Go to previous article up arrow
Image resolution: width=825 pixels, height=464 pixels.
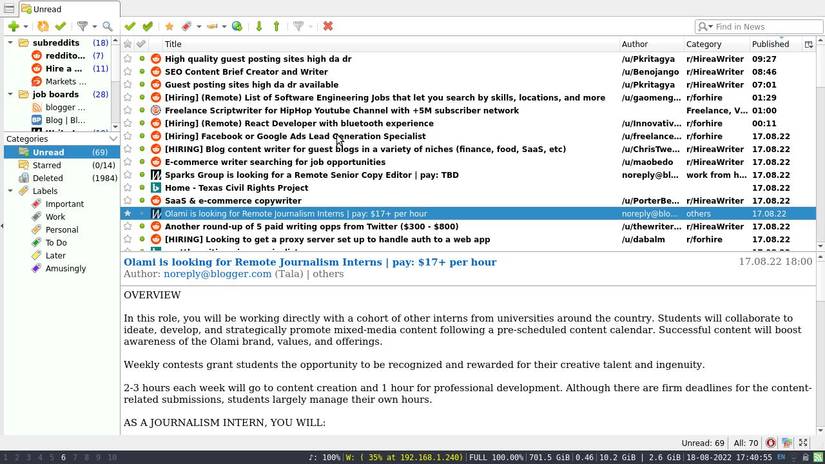(x=276, y=26)
